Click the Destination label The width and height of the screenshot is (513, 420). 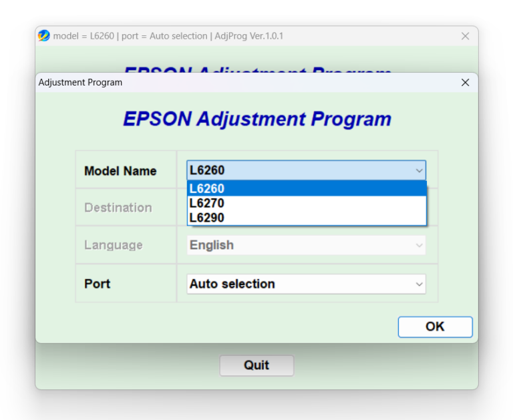click(x=118, y=208)
